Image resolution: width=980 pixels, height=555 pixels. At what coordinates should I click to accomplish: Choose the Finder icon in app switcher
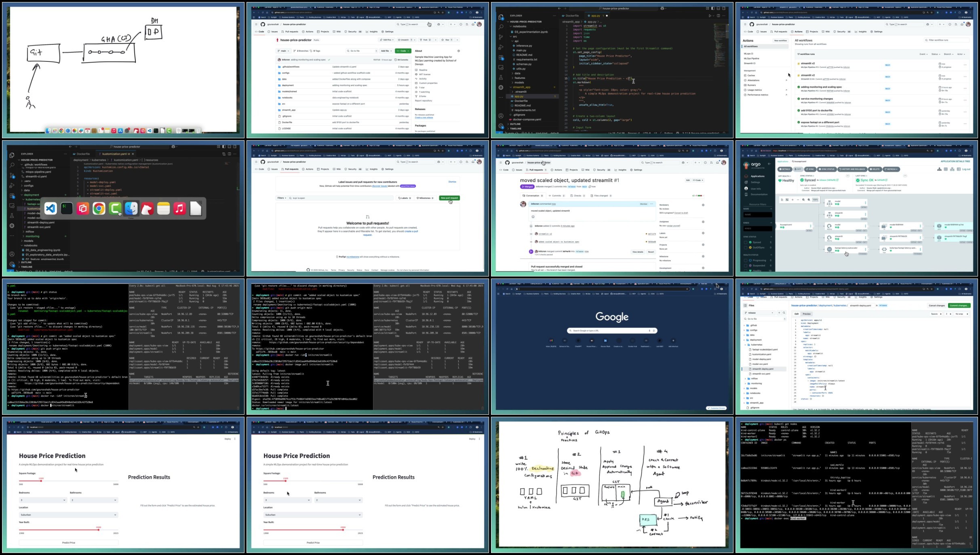pyautogui.click(x=131, y=209)
